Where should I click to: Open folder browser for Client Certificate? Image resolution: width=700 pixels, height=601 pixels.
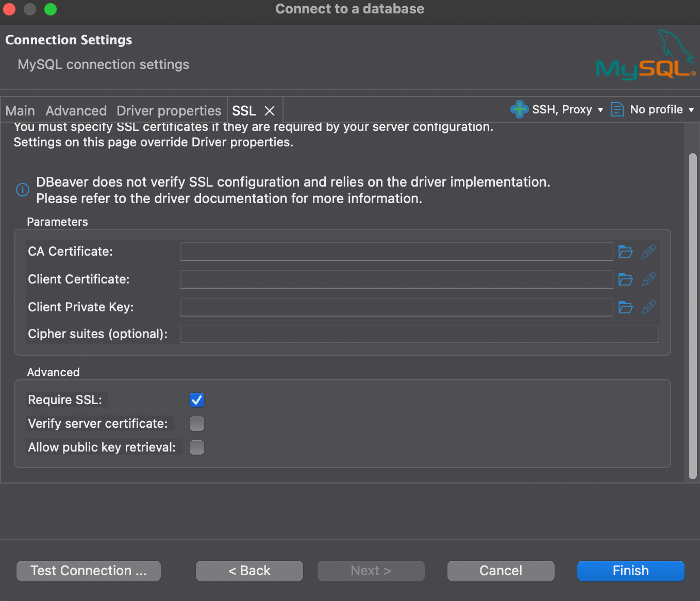[625, 279]
